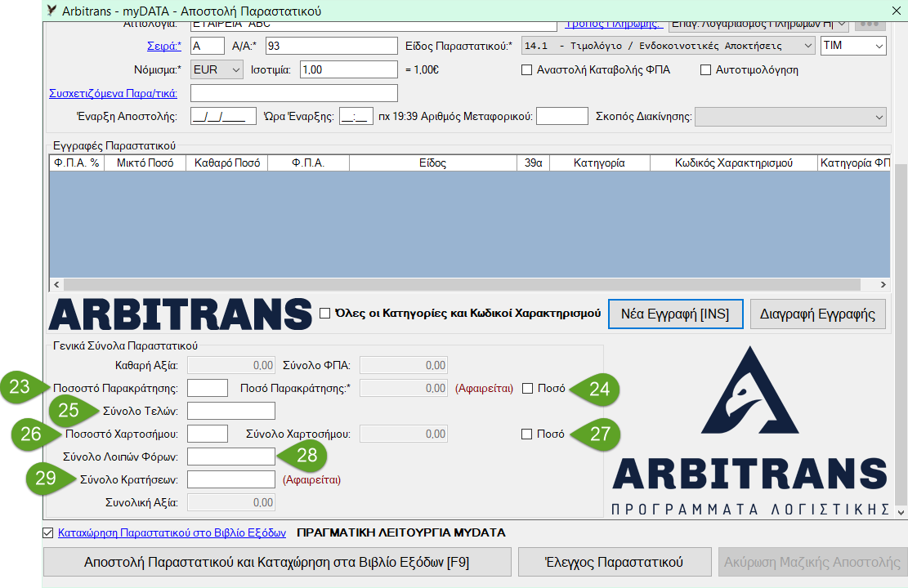Tick the Ποσό checkbox beside Ποσό Παρακράτησης
This screenshot has width=908, height=588.
click(527, 389)
